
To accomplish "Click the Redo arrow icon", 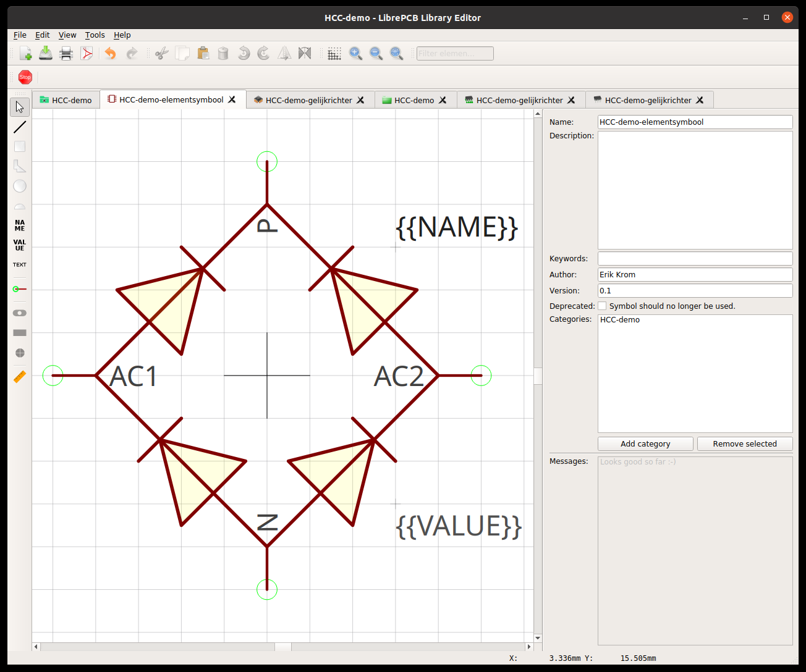I will [x=132, y=54].
